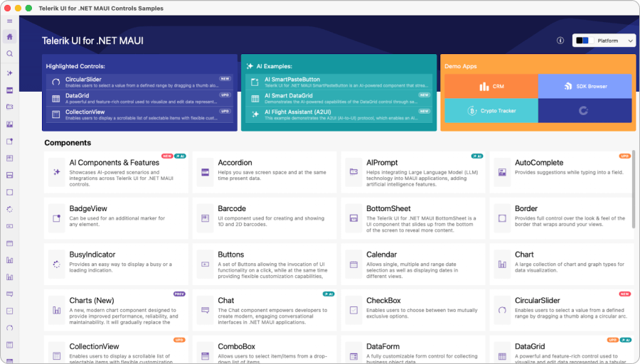Open the Chat component card
The height and width of the screenshot is (364, 640).
tap(265, 310)
